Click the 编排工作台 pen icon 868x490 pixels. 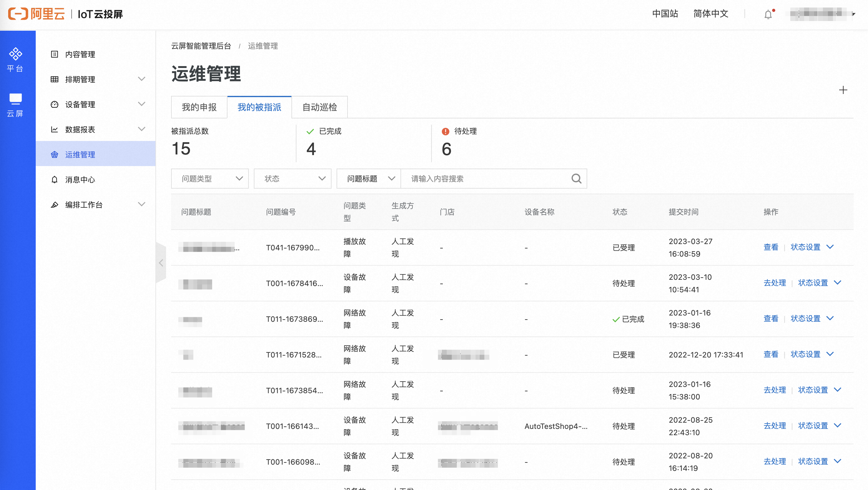pos(54,205)
